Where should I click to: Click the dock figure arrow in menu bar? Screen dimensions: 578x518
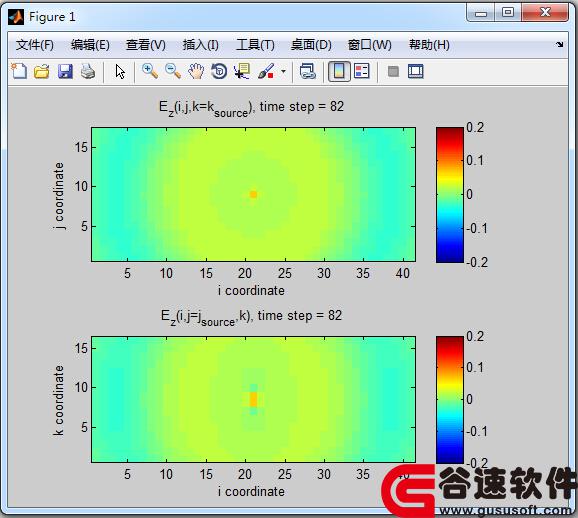(560, 45)
